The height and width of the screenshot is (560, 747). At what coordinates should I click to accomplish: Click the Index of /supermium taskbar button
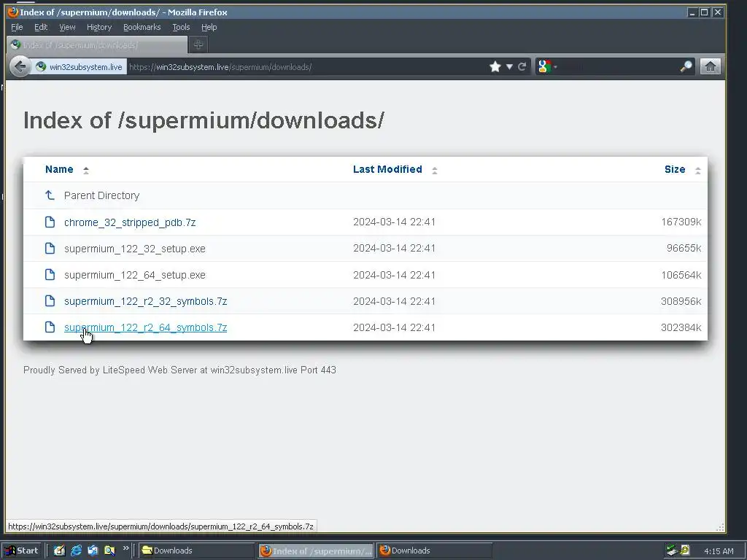tap(317, 551)
